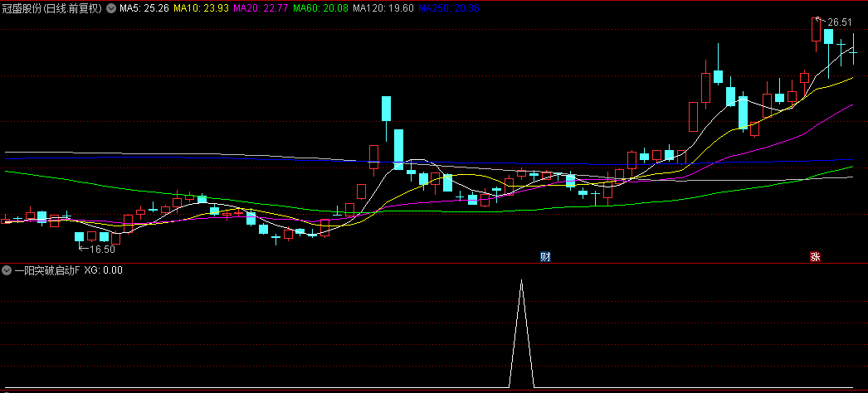Click the 一阳突破启动F indicator name
This screenshot has height=393, width=868.
[47, 270]
